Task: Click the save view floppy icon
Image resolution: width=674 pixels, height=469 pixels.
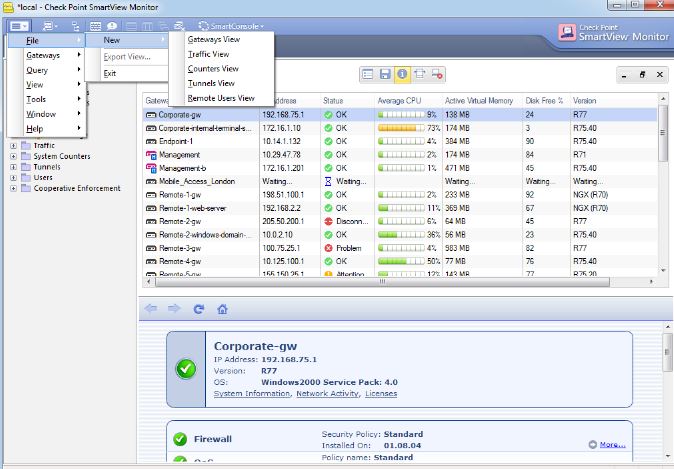Action: 385,74
